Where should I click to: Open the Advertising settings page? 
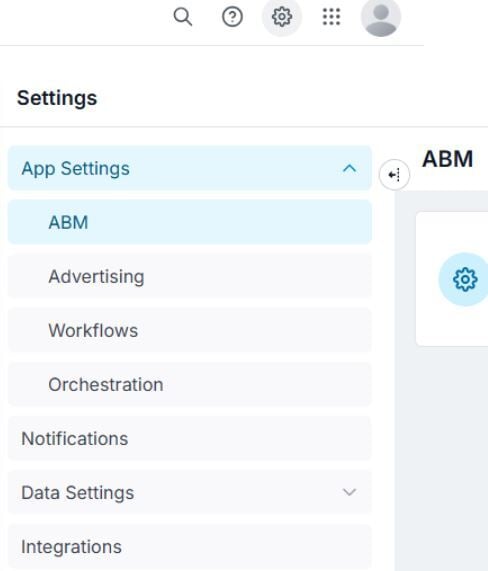coord(190,276)
